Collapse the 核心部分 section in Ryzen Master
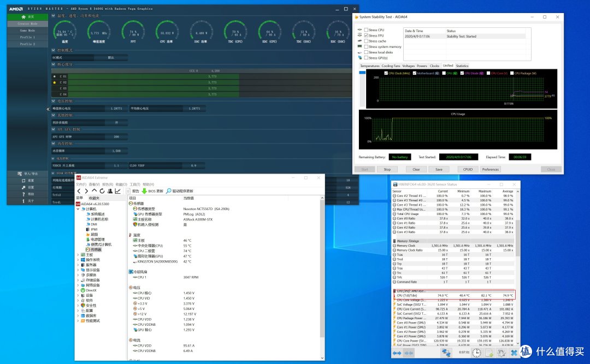Viewport: 590px width, 364px height. pyautogui.click(x=53, y=64)
